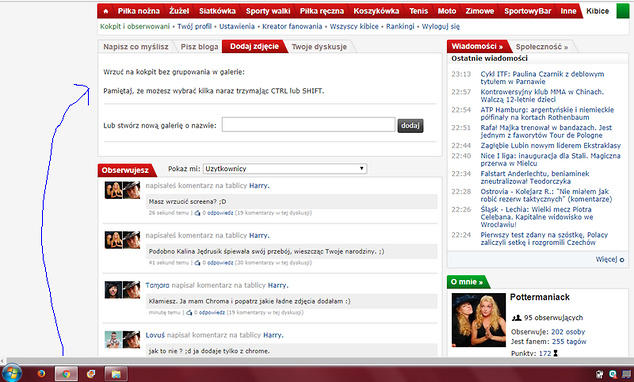Click the dodaj button

click(410, 126)
